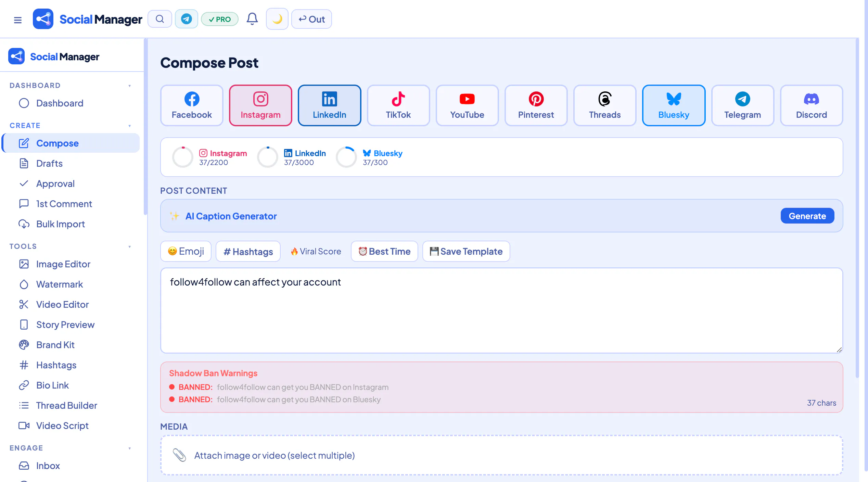
Task: Open the hamburger menu icon
Action: click(x=18, y=20)
